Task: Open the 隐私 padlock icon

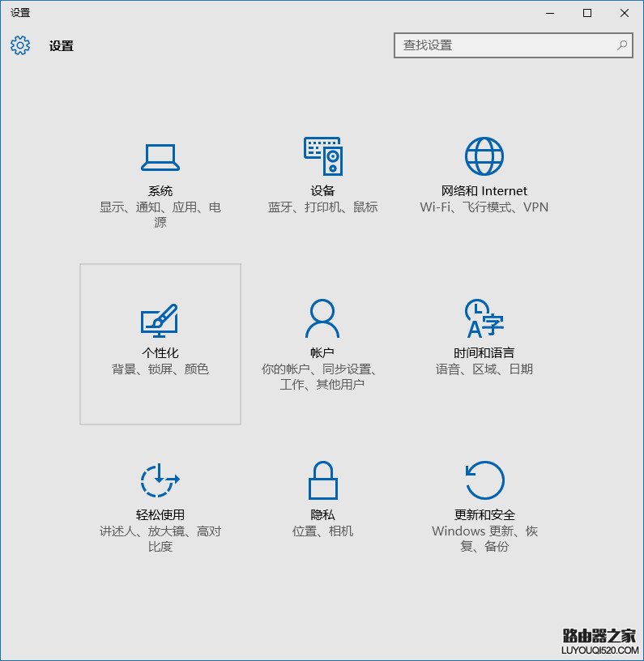Action: pos(323,480)
